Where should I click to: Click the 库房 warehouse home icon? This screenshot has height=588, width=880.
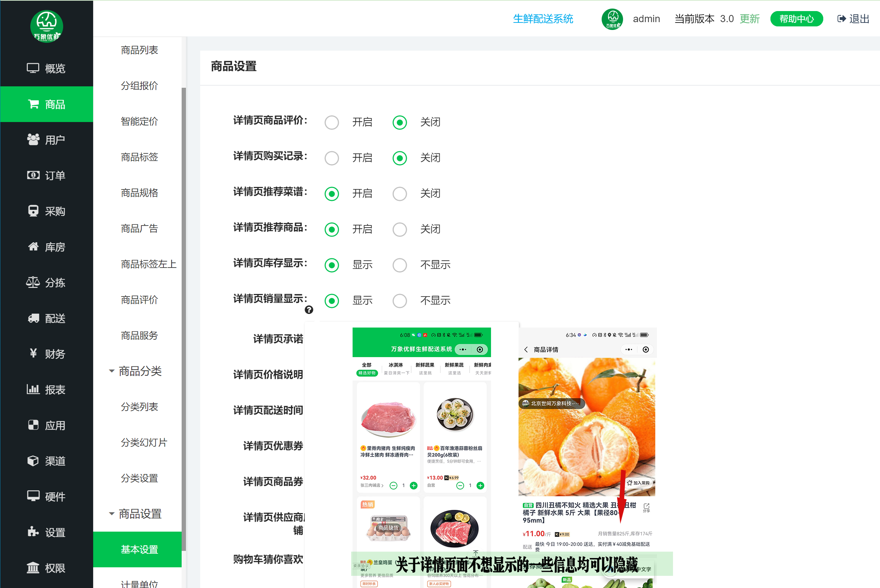[34, 247]
